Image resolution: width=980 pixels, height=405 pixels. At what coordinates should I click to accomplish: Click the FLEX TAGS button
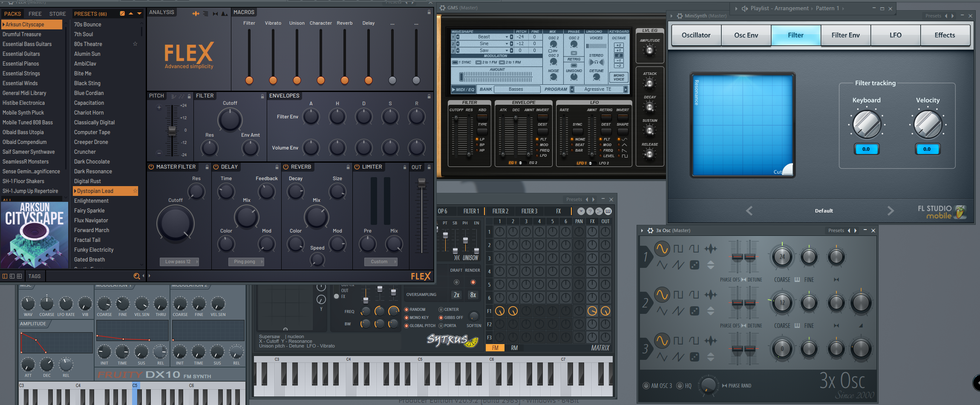coord(35,276)
